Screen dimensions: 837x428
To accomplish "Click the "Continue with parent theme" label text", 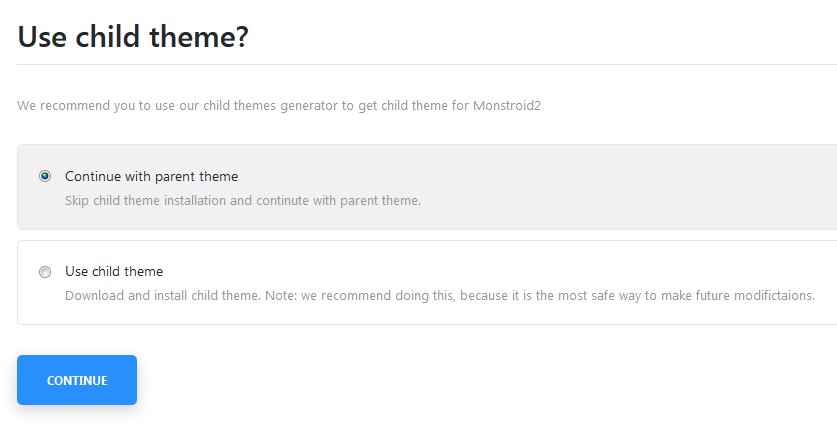I will 152,177.
